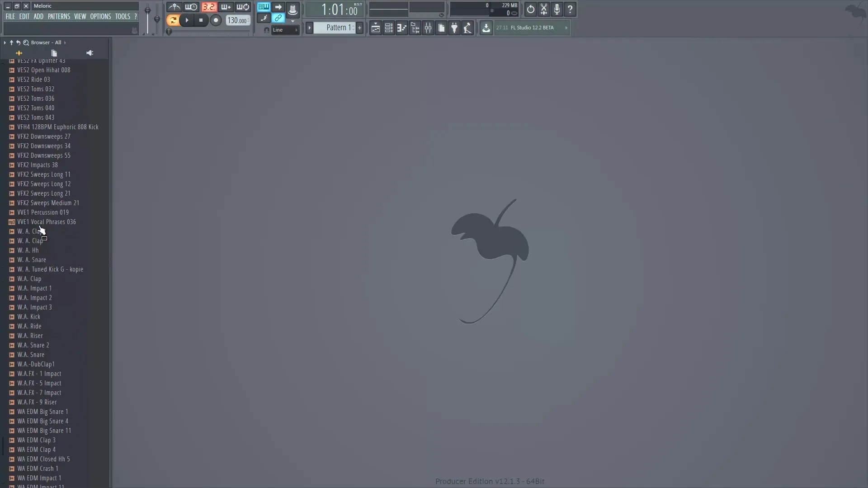868x488 pixels.
Task: Open the Mixer view
Action: 428,28
